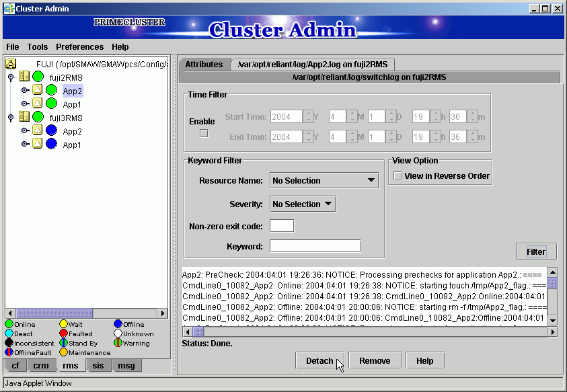567x392 pixels.
Task: Click the Detach button
Action: [319, 361]
